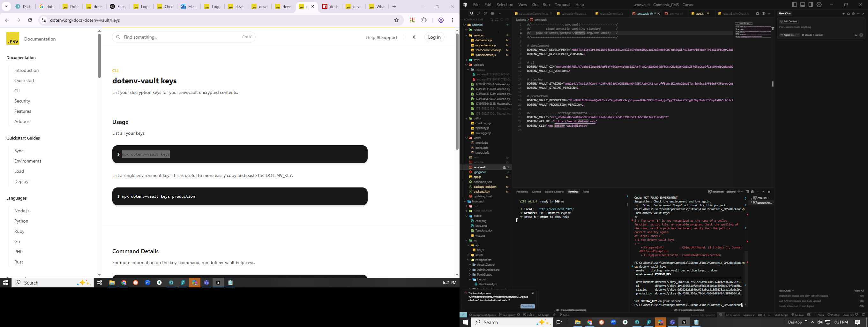This screenshot has width=868, height=327.
Task: Click compare changes icon in editor toolbar
Action: (x=758, y=13)
